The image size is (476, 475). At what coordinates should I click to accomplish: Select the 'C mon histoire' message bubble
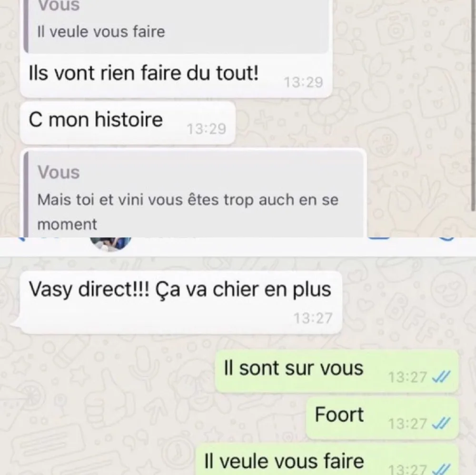tap(128, 123)
